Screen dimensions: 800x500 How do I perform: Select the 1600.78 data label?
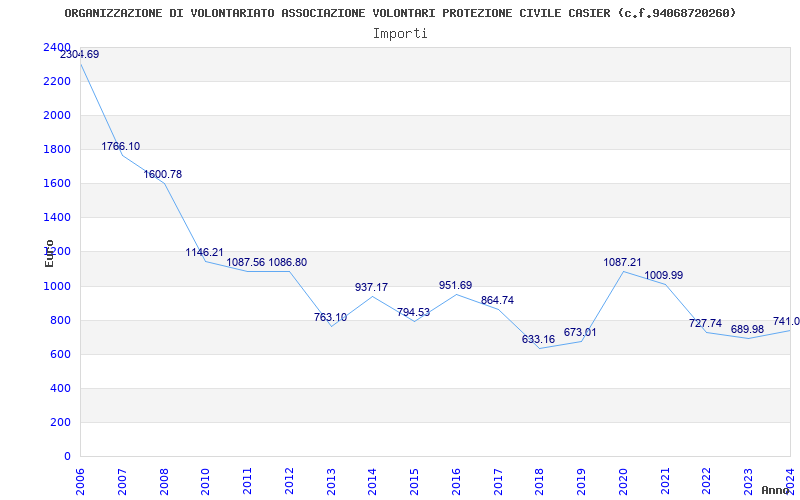pyautogui.click(x=163, y=174)
